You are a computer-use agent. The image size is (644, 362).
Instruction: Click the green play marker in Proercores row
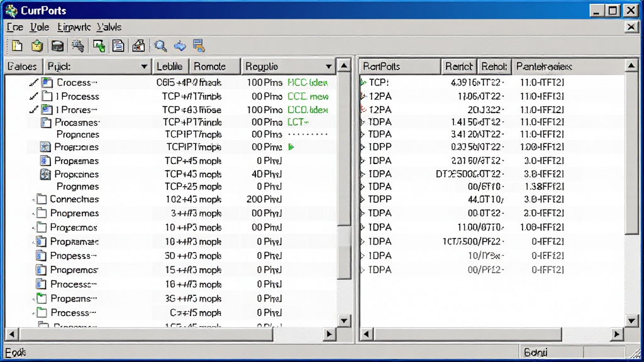tap(291, 147)
